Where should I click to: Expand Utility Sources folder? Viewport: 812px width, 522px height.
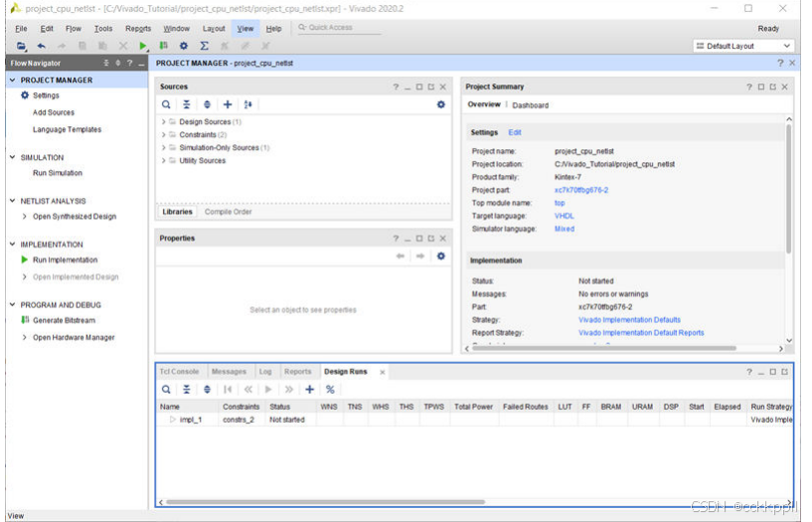pos(164,160)
